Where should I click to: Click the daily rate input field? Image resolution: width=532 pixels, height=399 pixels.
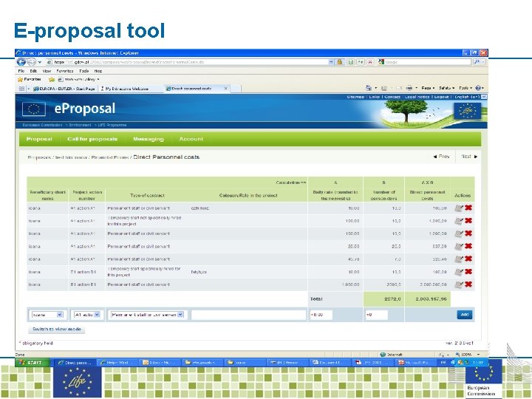pos(321,315)
